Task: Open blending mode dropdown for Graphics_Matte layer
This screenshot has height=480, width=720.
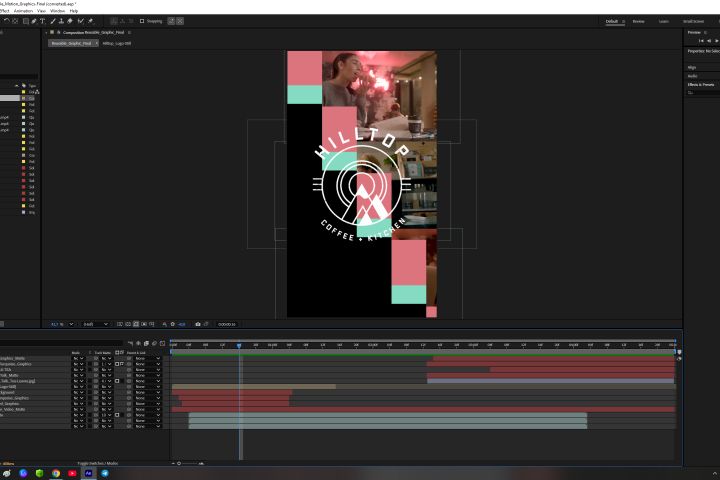Action: pos(79,358)
